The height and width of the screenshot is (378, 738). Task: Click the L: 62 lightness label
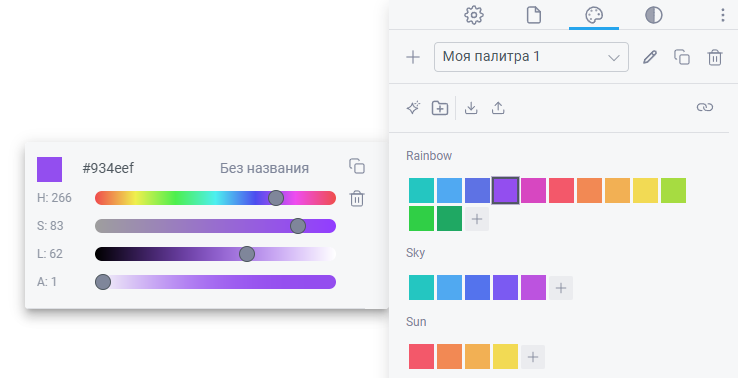(x=49, y=254)
